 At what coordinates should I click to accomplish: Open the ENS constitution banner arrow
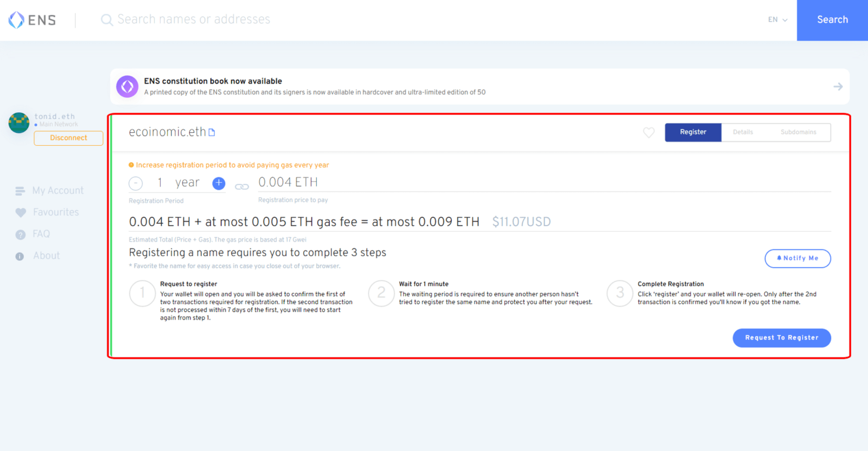[x=838, y=87]
